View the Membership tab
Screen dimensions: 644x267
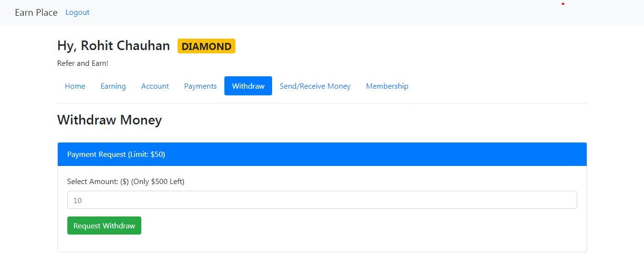pyautogui.click(x=387, y=86)
